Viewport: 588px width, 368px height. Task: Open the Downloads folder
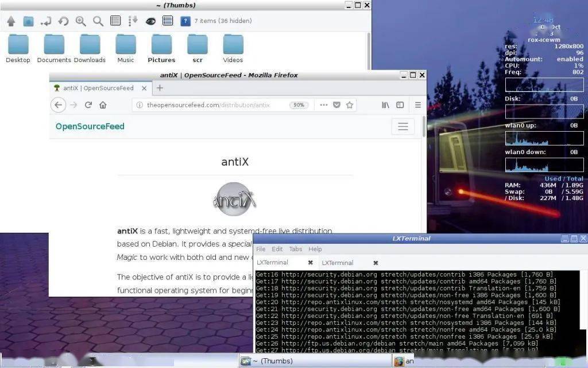(90, 49)
